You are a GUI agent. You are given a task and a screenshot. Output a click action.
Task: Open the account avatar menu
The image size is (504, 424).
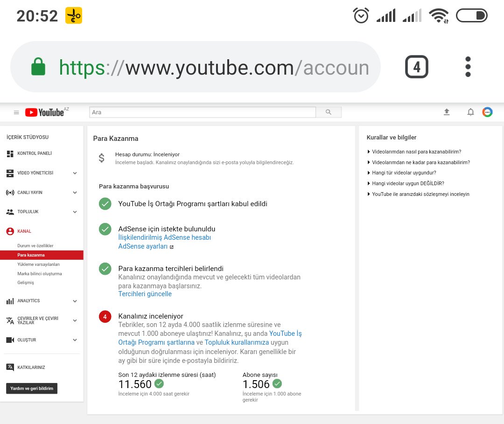click(x=487, y=112)
